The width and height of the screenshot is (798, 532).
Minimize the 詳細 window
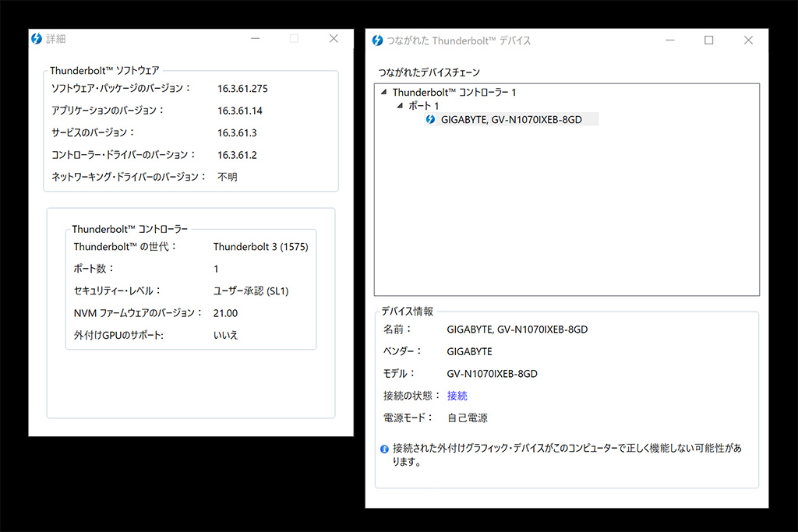click(255, 39)
